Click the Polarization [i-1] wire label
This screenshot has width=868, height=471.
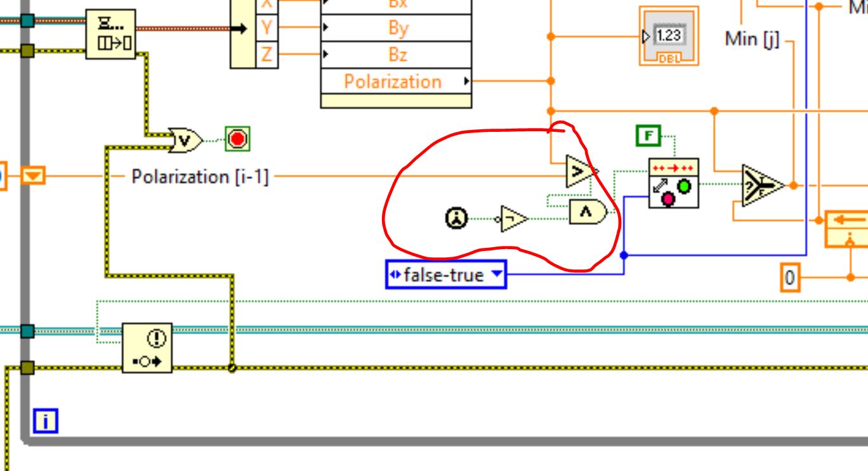(201, 176)
